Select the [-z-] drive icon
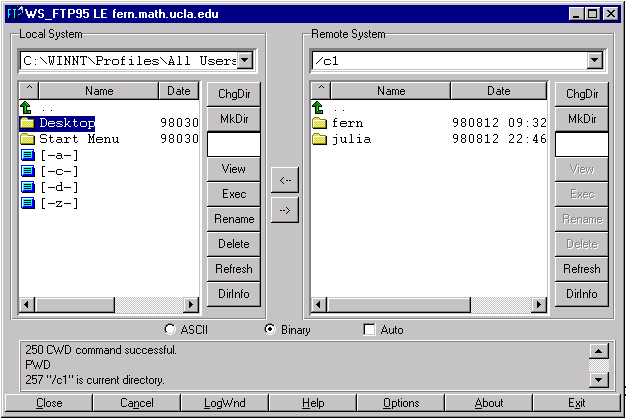Image resolution: width=626 pixels, height=420 pixels. click(x=27, y=203)
